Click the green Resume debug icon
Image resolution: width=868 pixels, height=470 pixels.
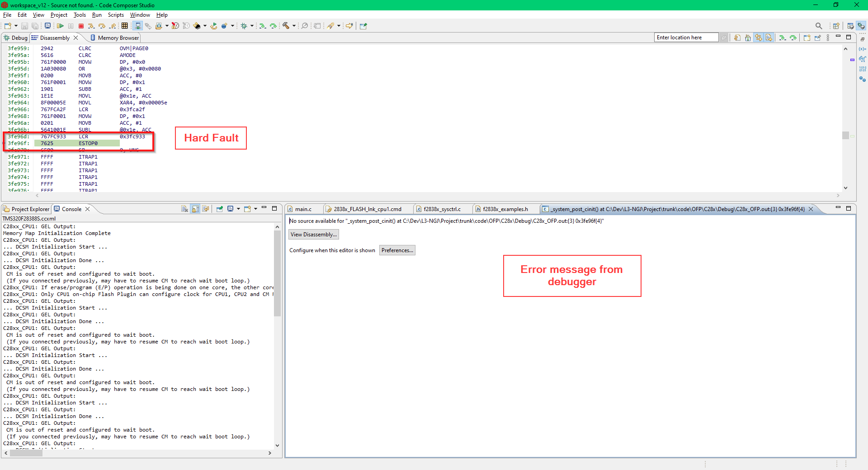(60, 26)
